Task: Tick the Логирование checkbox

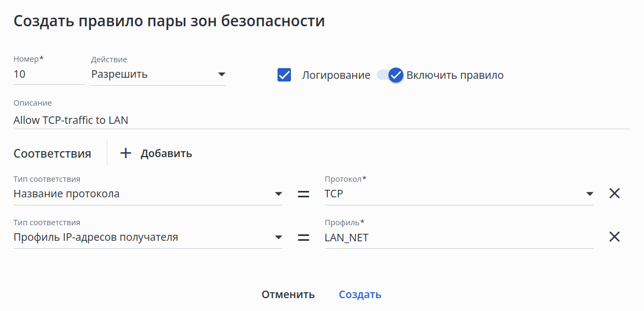Action: click(x=284, y=75)
